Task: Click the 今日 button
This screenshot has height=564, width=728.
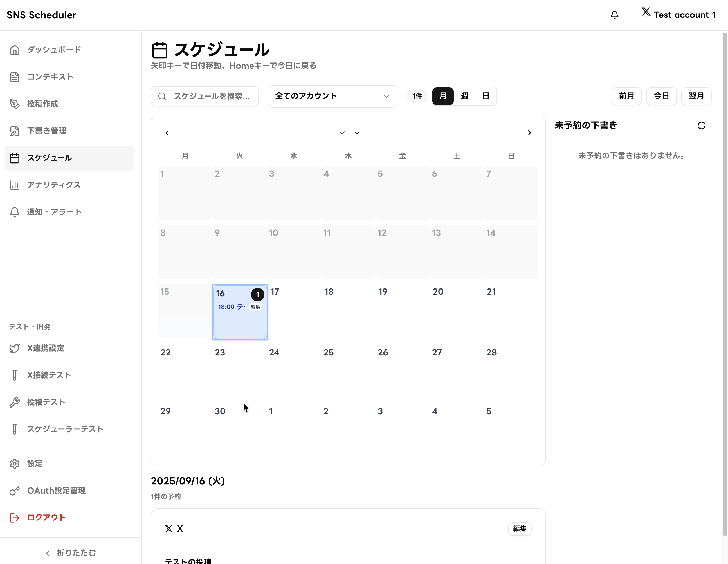Action: tap(661, 96)
